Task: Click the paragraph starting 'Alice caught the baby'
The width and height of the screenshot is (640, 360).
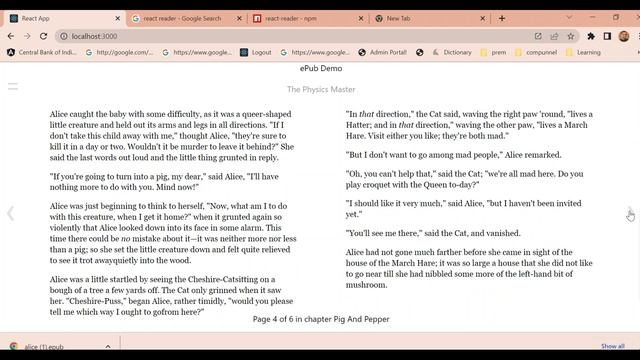Action: [172, 136]
